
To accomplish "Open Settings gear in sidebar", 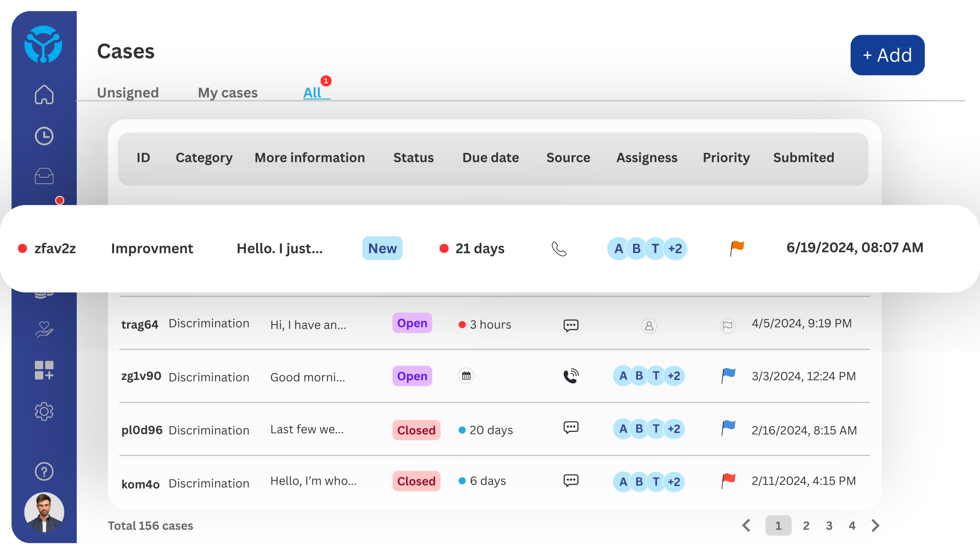I will 44,411.
